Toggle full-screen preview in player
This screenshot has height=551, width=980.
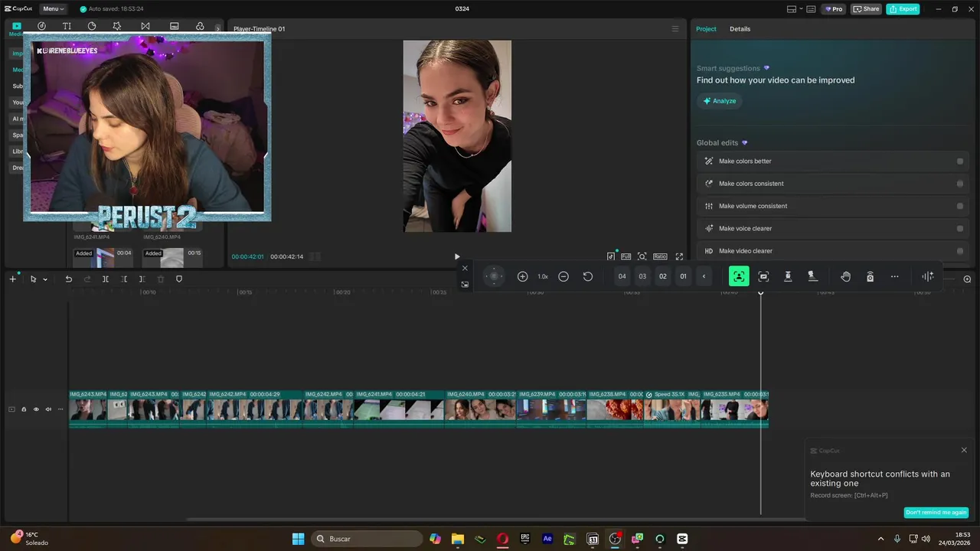click(679, 257)
